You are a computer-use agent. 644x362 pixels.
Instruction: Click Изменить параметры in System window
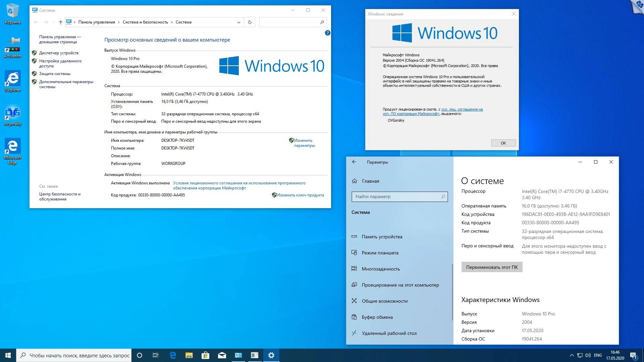click(x=302, y=143)
